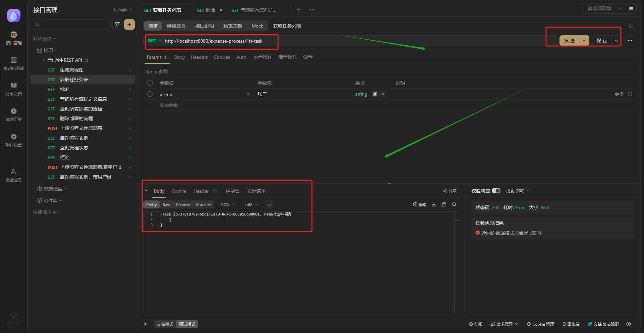644x333 pixels.
Task: Open the GET method dropdown
Action: pyautogui.click(x=155, y=41)
